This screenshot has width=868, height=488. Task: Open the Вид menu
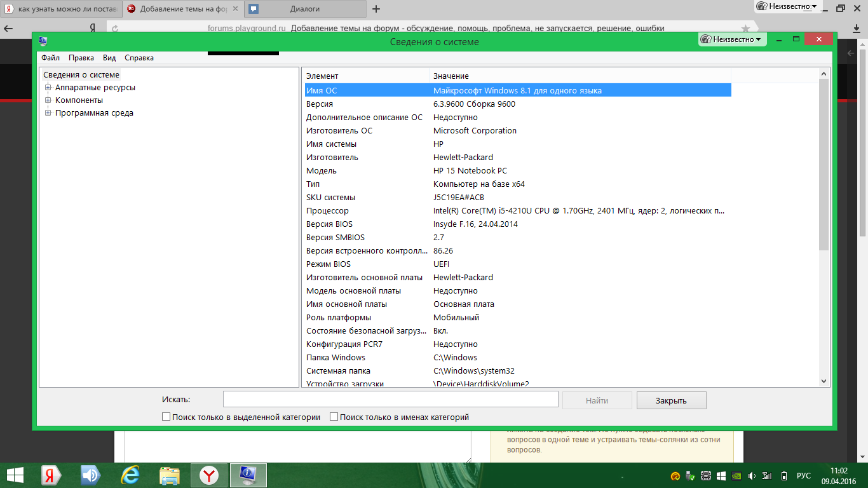109,58
